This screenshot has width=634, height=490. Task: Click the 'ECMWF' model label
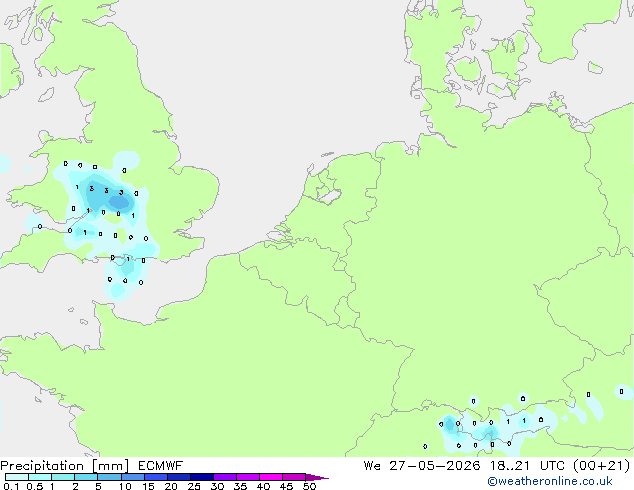(161, 466)
